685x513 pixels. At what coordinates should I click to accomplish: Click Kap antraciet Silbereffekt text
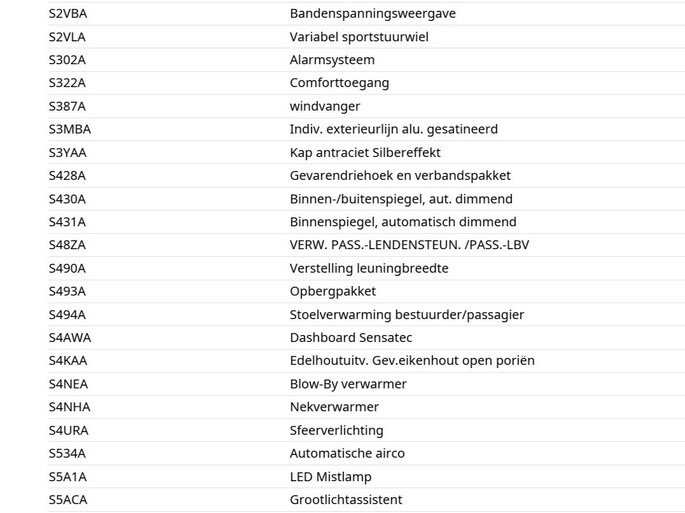365,153
